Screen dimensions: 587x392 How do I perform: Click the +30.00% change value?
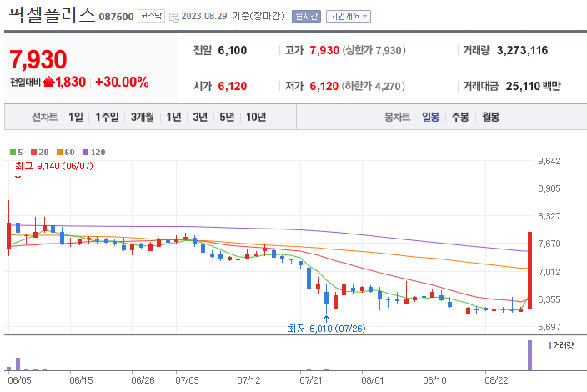[x=122, y=82]
